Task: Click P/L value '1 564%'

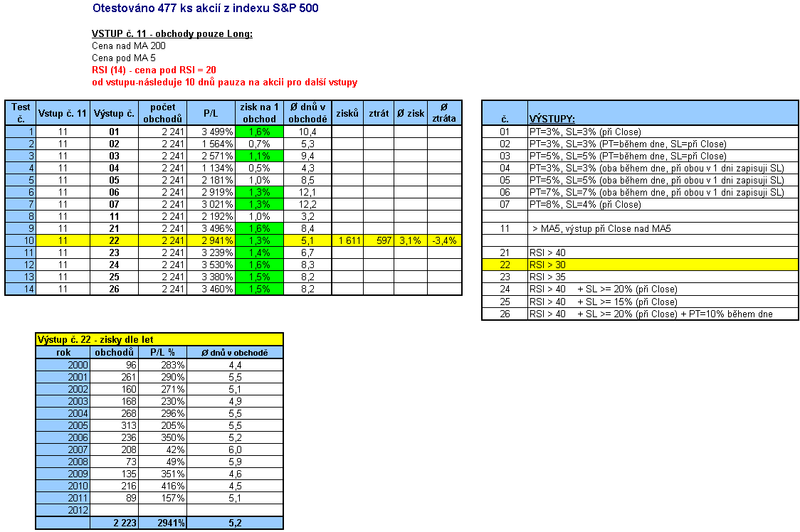Action: pyautogui.click(x=211, y=144)
